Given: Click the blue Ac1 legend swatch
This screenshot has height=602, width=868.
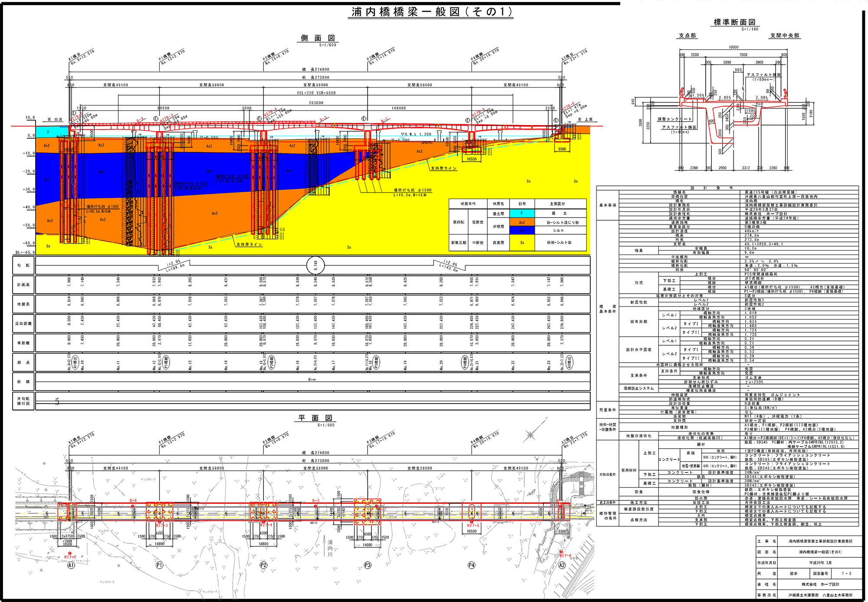Looking at the screenshot, I should 522,231.
